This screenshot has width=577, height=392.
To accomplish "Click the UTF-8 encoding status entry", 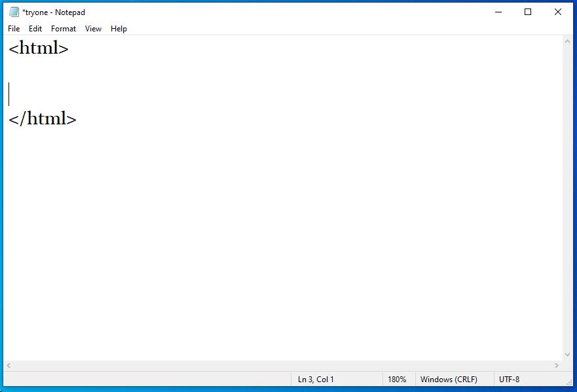I will [509, 379].
